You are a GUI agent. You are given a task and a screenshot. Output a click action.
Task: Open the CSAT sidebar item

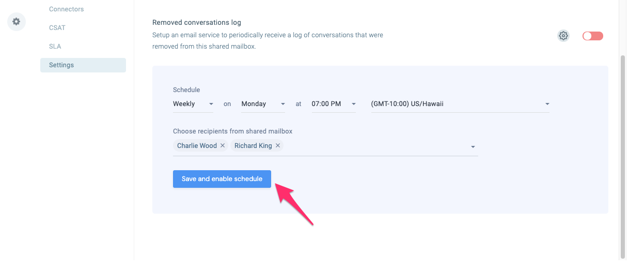point(57,28)
